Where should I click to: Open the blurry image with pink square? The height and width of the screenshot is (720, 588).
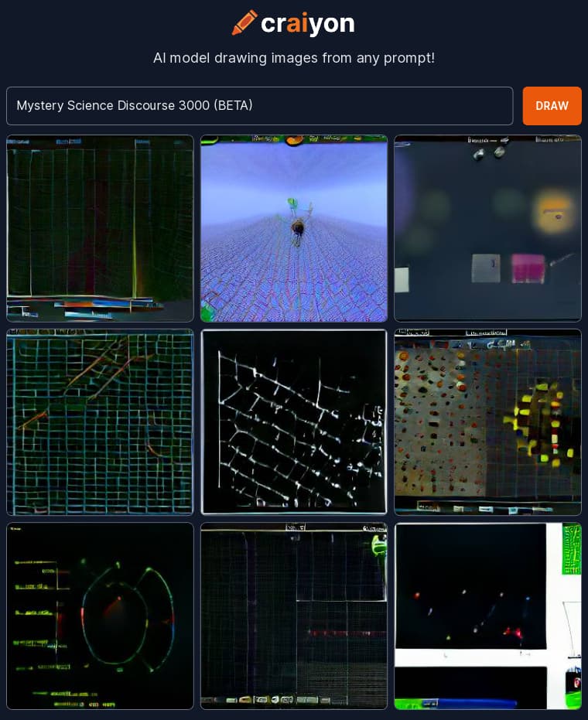(488, 228)
